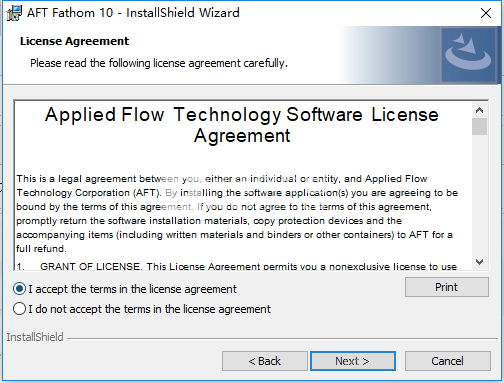Viewport: 504px width, 383px height.
Task: Proceed with the Next button
Action: click(353, 361)
